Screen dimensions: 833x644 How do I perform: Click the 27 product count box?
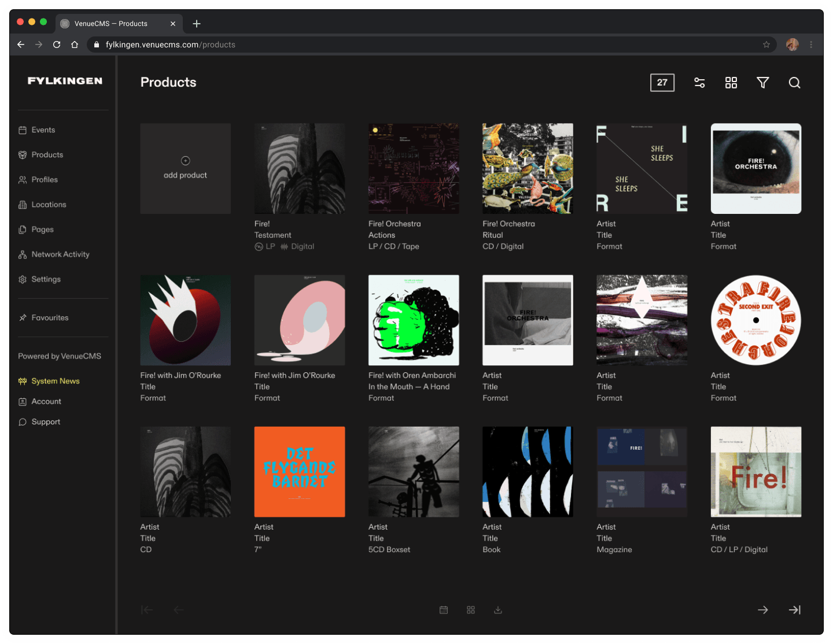[x=662, y=83]
